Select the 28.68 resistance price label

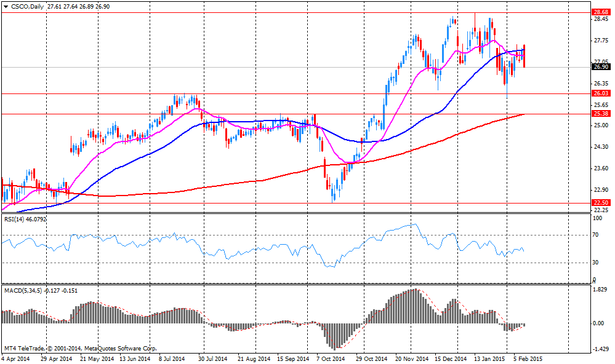[x=601, y=12]
